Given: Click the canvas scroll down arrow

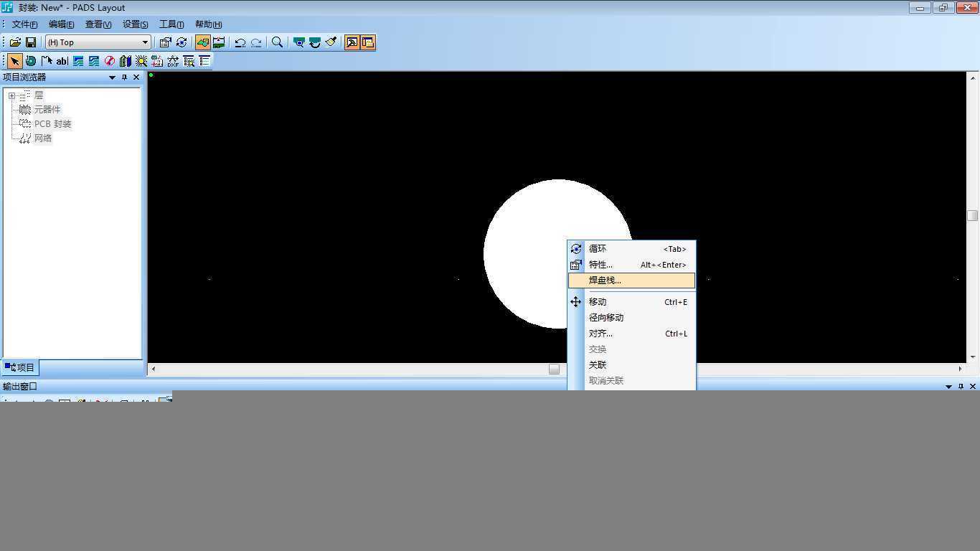Looking at the screenshot, I should pyautogui.click(x=973, y=357).
